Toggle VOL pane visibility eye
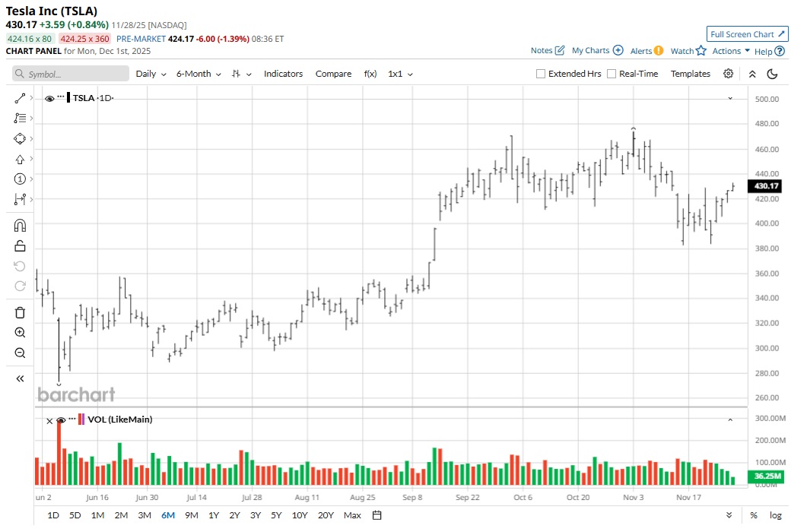 pos(61,420)
